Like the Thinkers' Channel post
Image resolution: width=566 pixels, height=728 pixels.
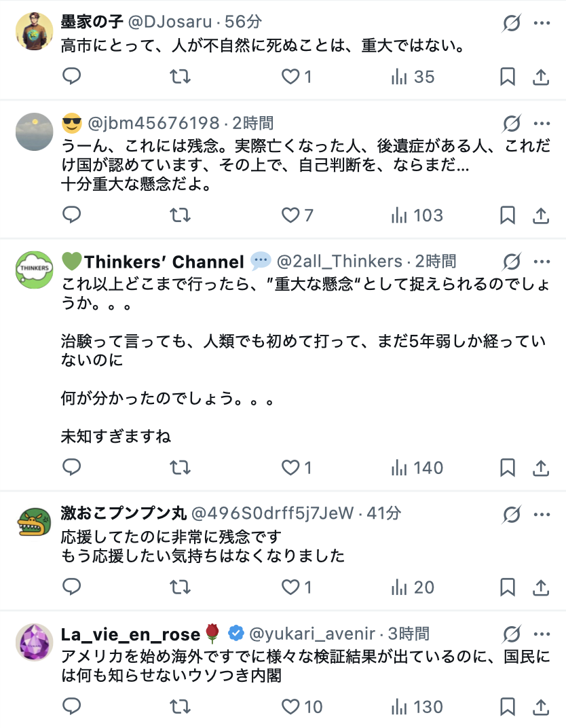tap(291, 468)
